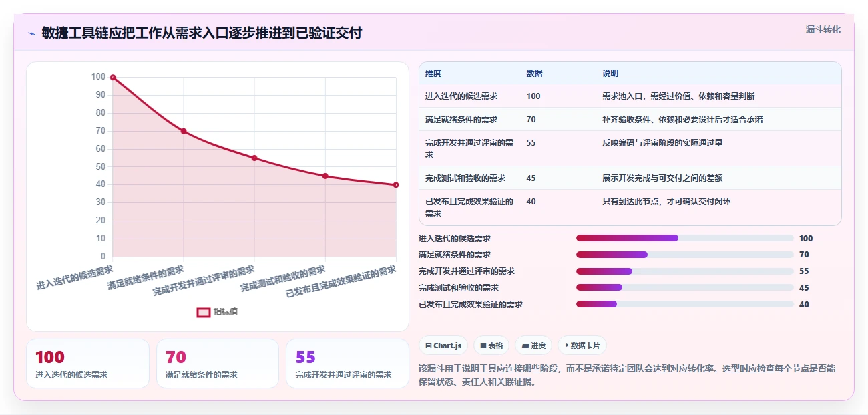Click the value 100 right of the progress bars
868x415 pixels.
point(806,238)
